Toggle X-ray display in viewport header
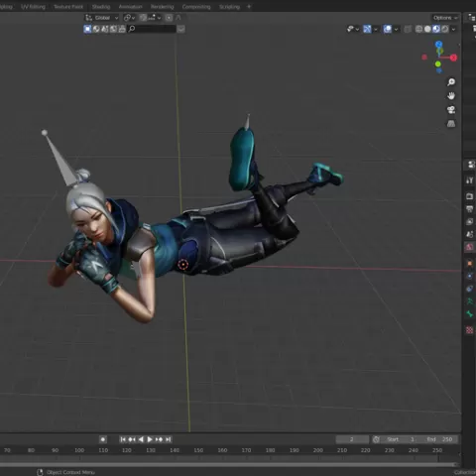 tap(408, 29)
